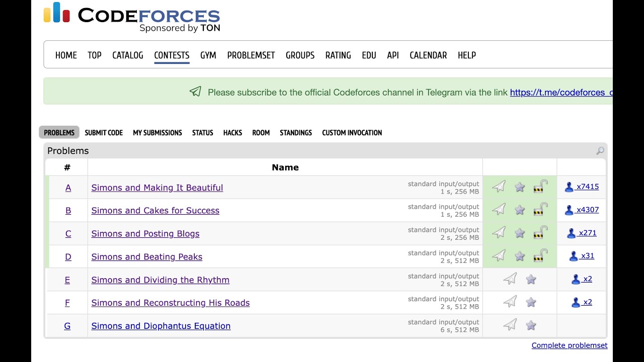Viewport: 644px width, 362px height.
Task: Click problem index letter G link
Action: point(67,326)
